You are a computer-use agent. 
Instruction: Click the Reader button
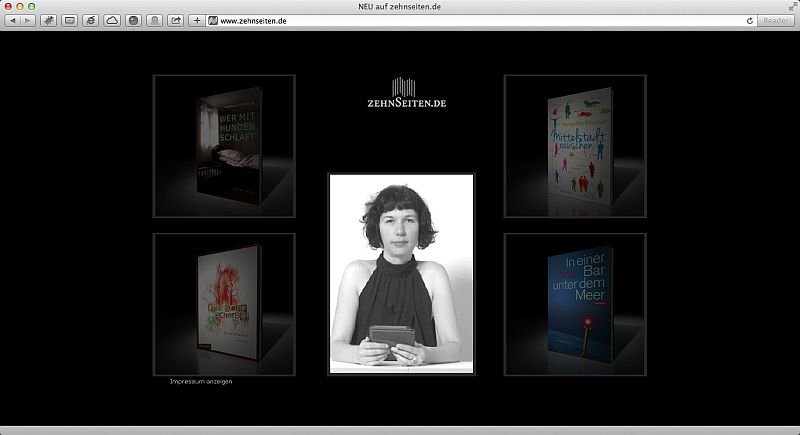pos(776,20)
